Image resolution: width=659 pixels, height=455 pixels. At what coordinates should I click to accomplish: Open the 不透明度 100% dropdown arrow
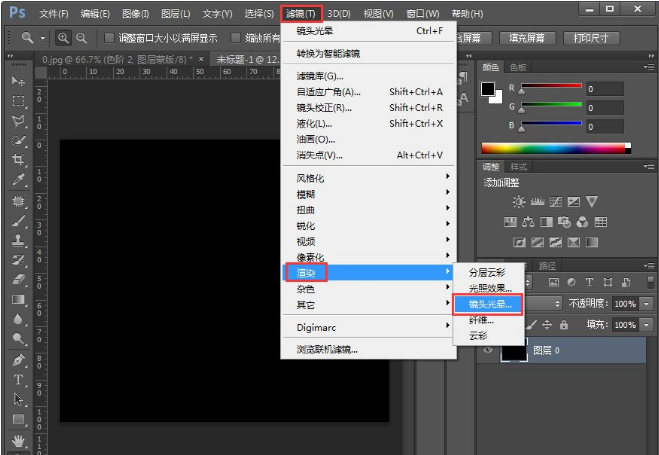[x=648, y=303]
